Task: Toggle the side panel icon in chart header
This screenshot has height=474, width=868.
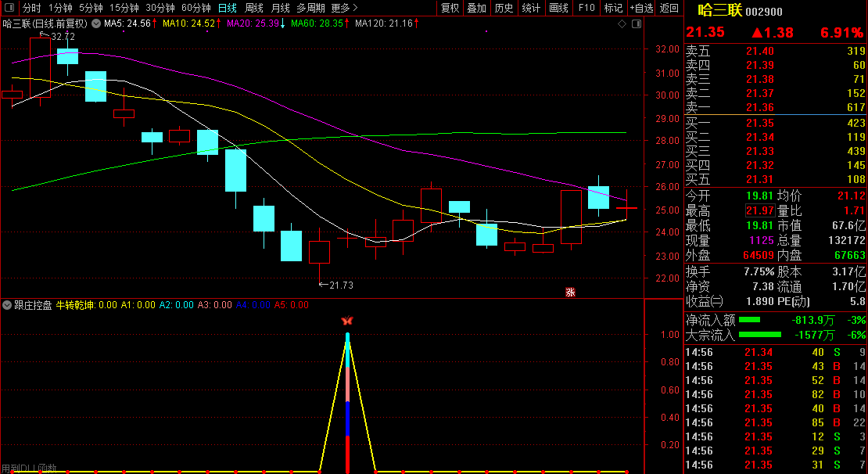Action: pos(635,24)
